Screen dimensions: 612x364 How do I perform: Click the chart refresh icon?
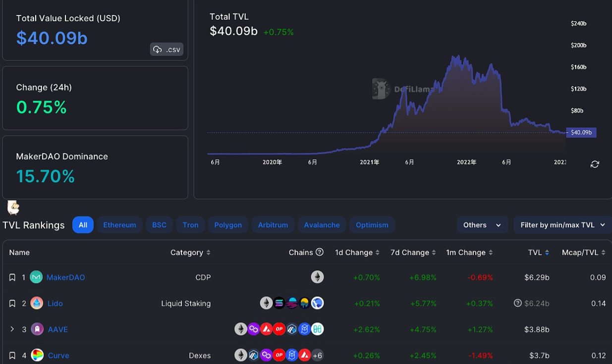595,164
